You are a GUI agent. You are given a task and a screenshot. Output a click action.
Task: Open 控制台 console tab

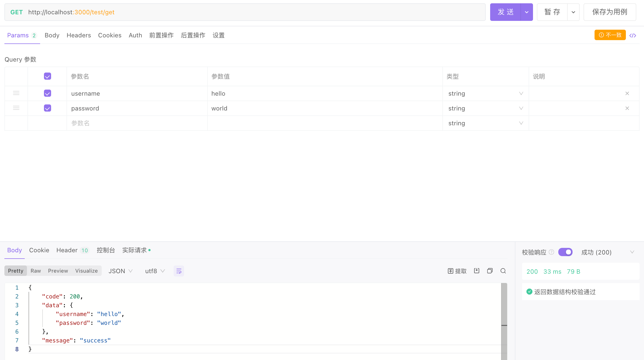(x=106, y=250)
